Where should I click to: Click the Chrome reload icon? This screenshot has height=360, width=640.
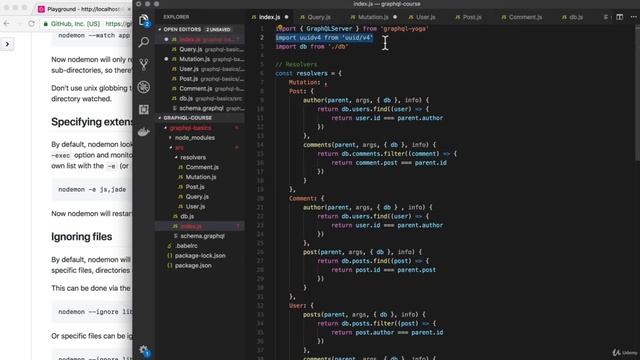pyautogui.click(x=31, y=24)
